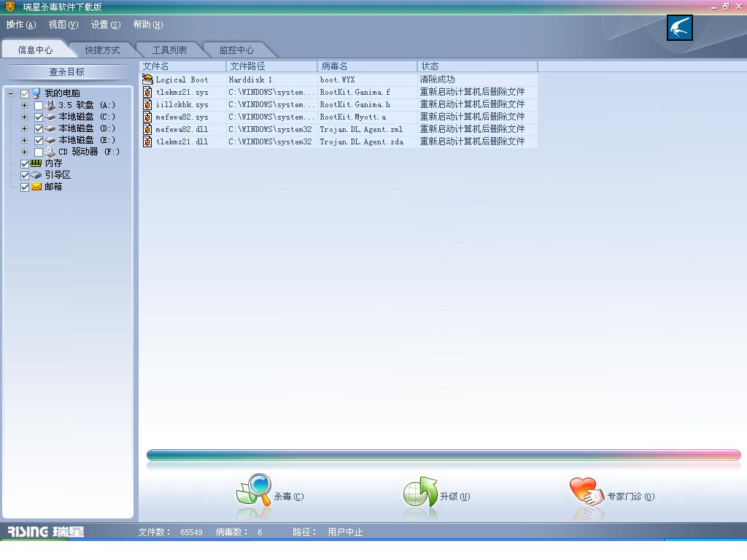This screenshot has width=747, height=560.
Task: Uncheck 本地磁盘 (C:) checkbox
Action: pos(39,117)
